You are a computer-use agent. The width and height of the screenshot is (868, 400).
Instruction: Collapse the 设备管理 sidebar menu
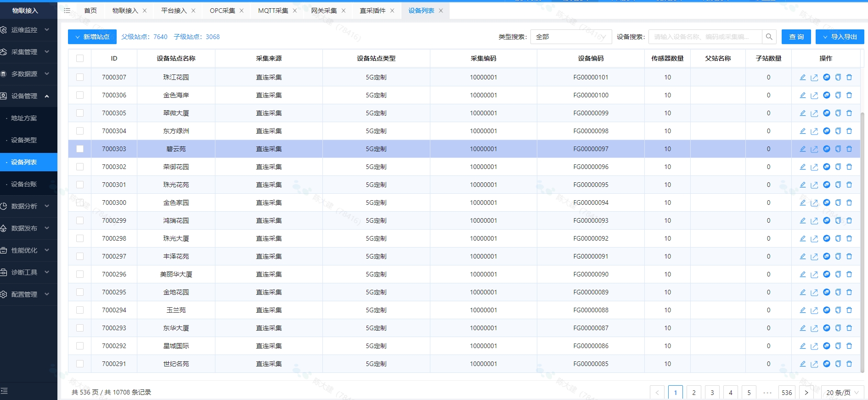[28, 96]
